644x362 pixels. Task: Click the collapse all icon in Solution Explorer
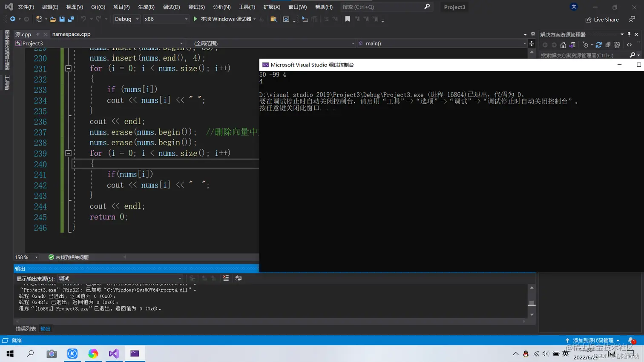(608, 45)
